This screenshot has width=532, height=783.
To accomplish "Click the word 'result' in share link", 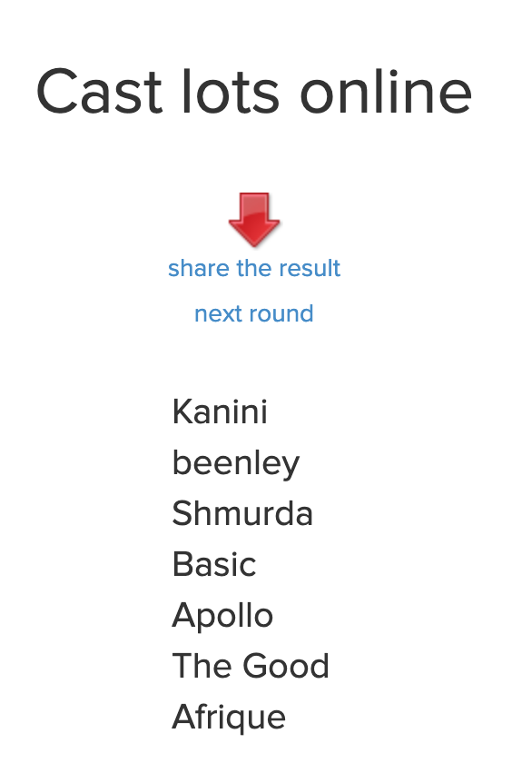I will coord(310,268).
